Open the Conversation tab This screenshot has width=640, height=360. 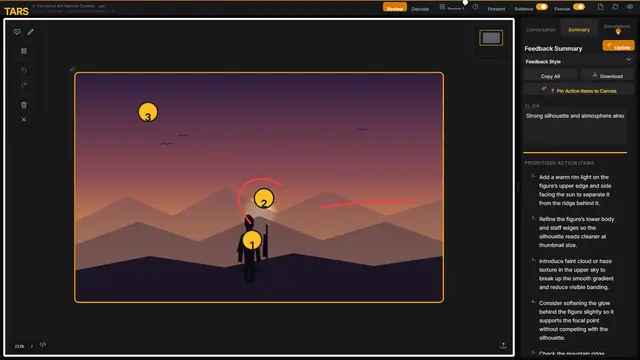540,29
